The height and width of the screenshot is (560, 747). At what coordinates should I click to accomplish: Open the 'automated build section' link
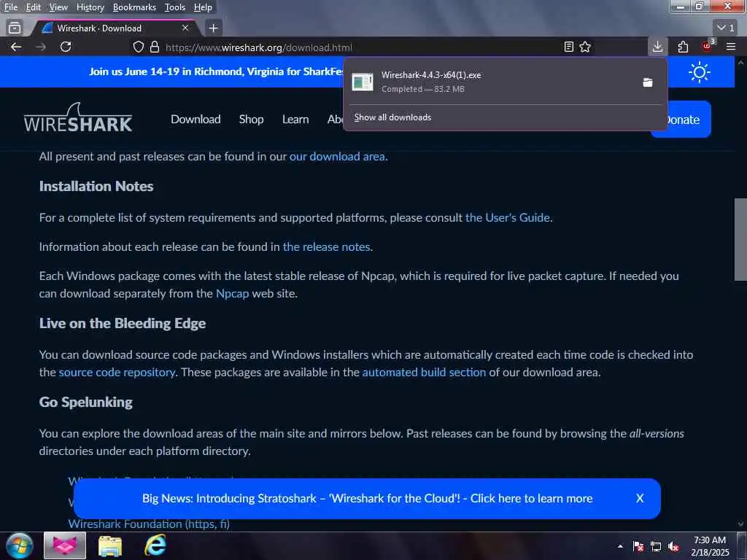[x=424, y=372]
